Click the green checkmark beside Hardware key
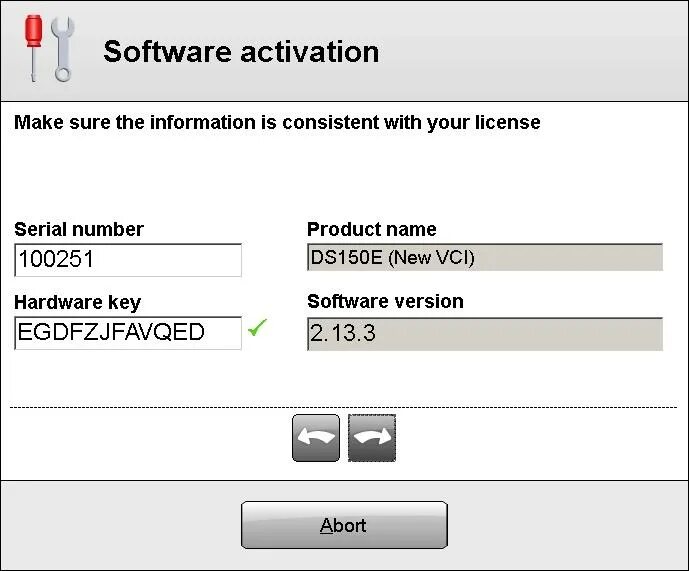Screen dimensions: 689x571 click(257, 327)
